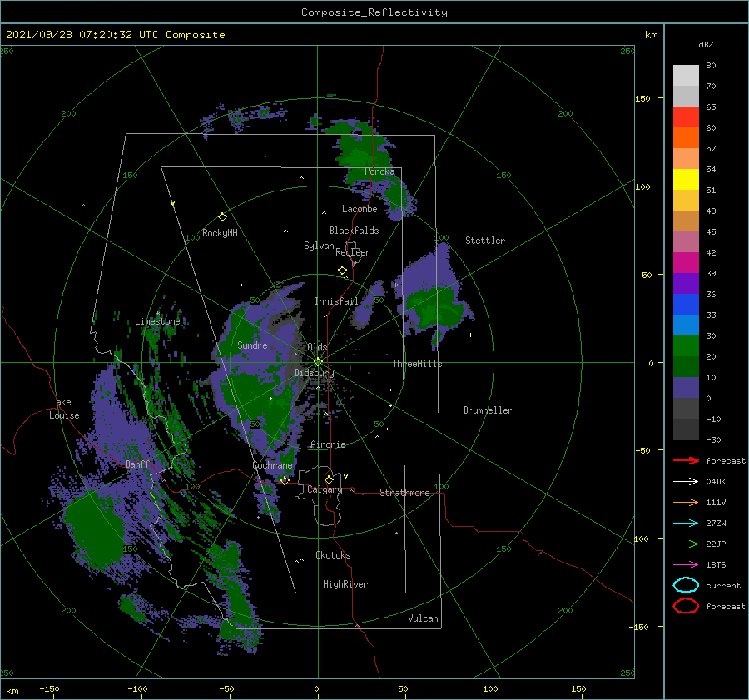
Task: Click the red forecast ellipse icon
Action: pos(686,606)
